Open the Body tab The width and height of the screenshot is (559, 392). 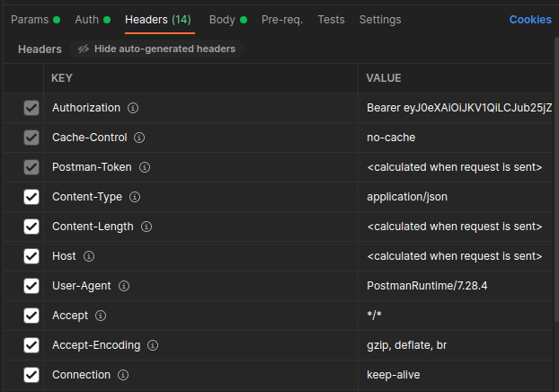click(x=222, y=19)
